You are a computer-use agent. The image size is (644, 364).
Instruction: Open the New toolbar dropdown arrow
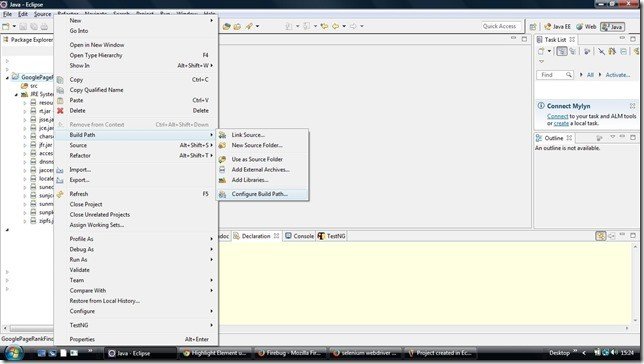click(14, 26)
